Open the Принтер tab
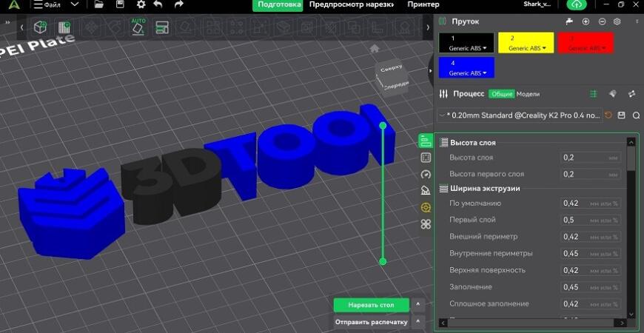 tap(423, 4)
